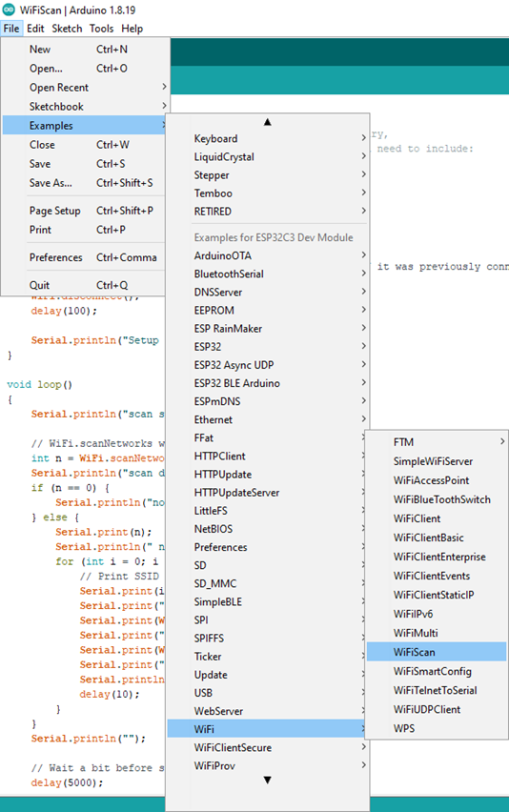Expand the Stepper examples submenu
The width and height of the screenshot is (509, 812).
267,175
